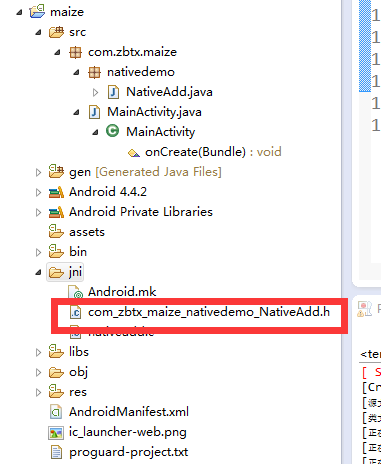Click the assets folder icon

point(56,231)
